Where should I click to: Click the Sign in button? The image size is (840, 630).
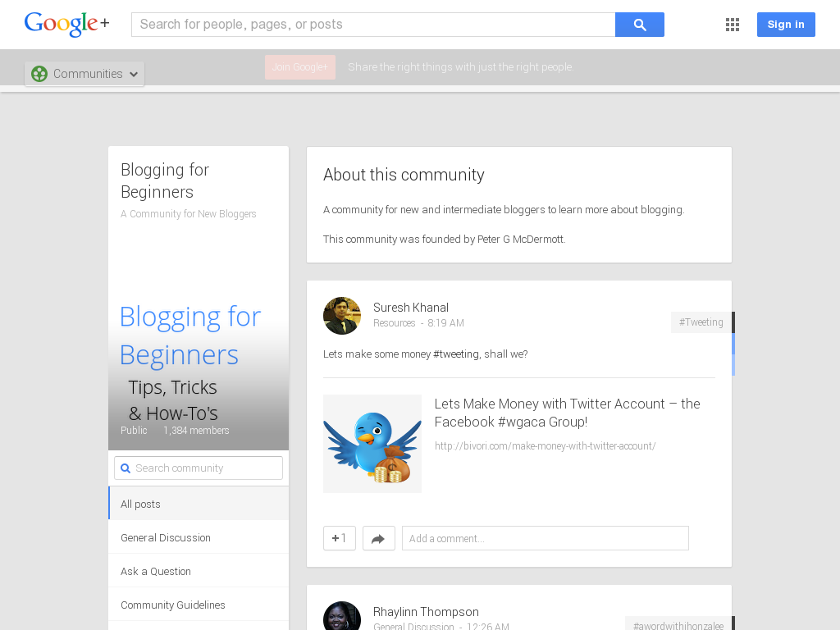(786, 25)
